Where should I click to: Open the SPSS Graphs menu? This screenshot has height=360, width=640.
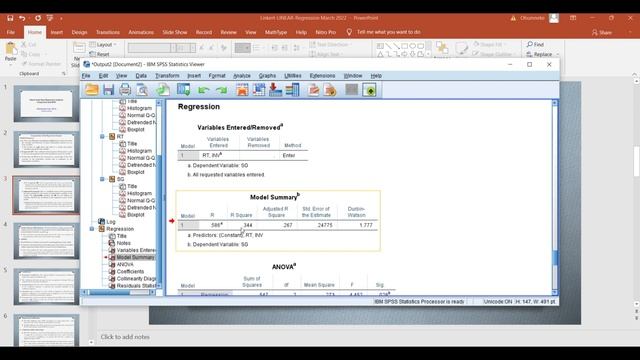[267, 76]
